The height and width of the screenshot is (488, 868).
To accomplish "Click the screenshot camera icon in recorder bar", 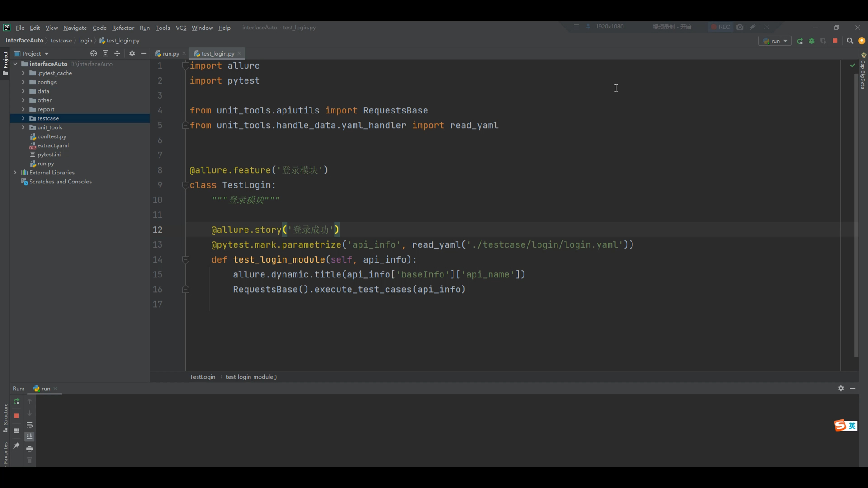I will pyautogui.click(x=740, y=27).
